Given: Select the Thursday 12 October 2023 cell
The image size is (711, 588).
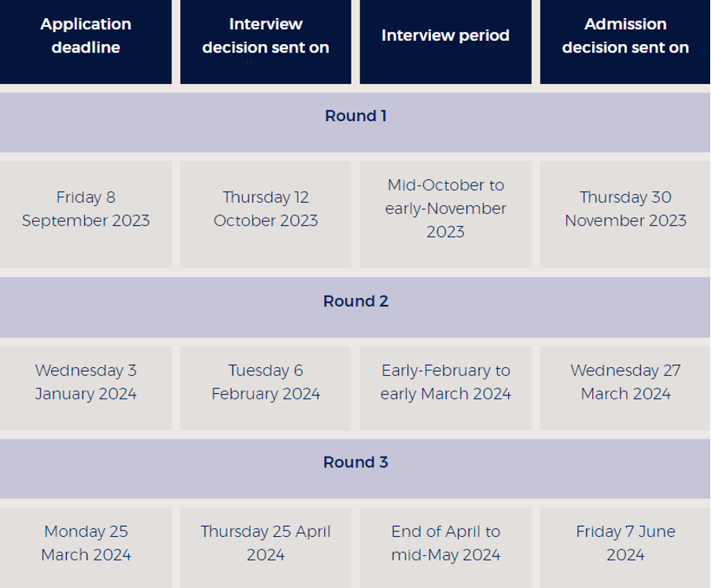Looking at the screenshot, I should click(x=266, y=209).
